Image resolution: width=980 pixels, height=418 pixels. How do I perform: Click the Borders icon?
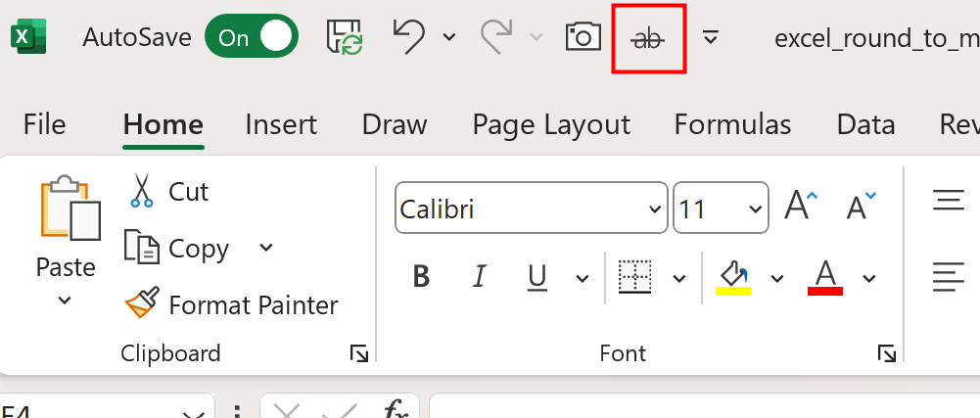click(635, 278)
